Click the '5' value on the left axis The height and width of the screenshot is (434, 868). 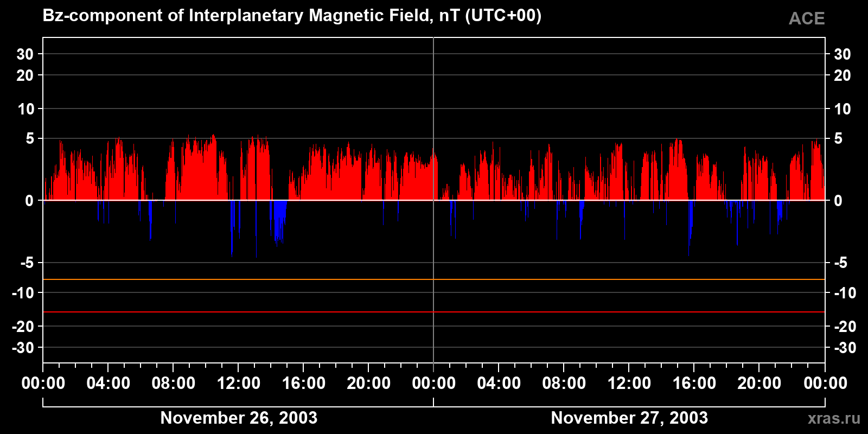pyautogui.click(x=30, y=139)
